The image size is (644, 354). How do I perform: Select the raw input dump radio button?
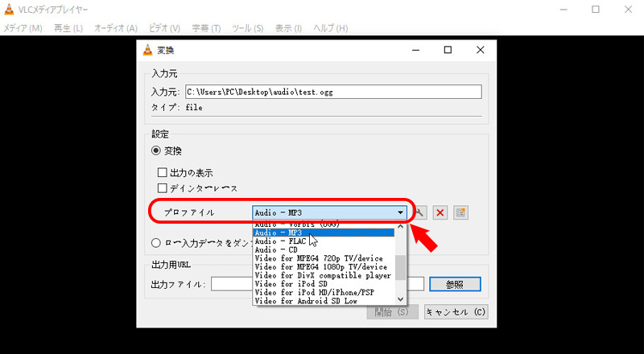[x=155, y=243]
